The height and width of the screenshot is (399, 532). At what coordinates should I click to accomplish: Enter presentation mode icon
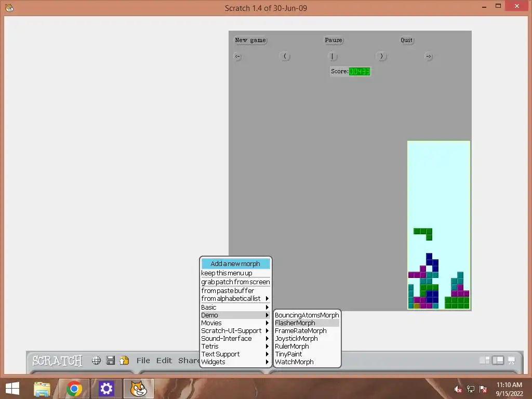[x=511, y=361]
